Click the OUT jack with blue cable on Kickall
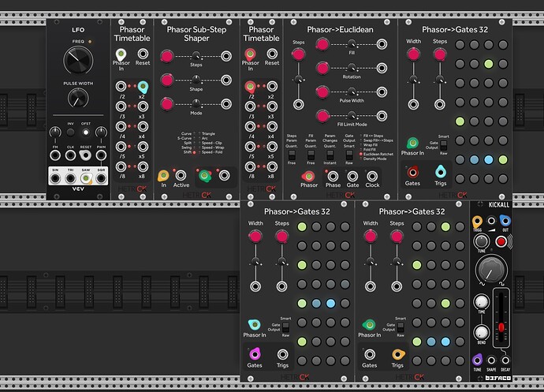Screen dimensions: 544x392 click(x=505, y=221)
